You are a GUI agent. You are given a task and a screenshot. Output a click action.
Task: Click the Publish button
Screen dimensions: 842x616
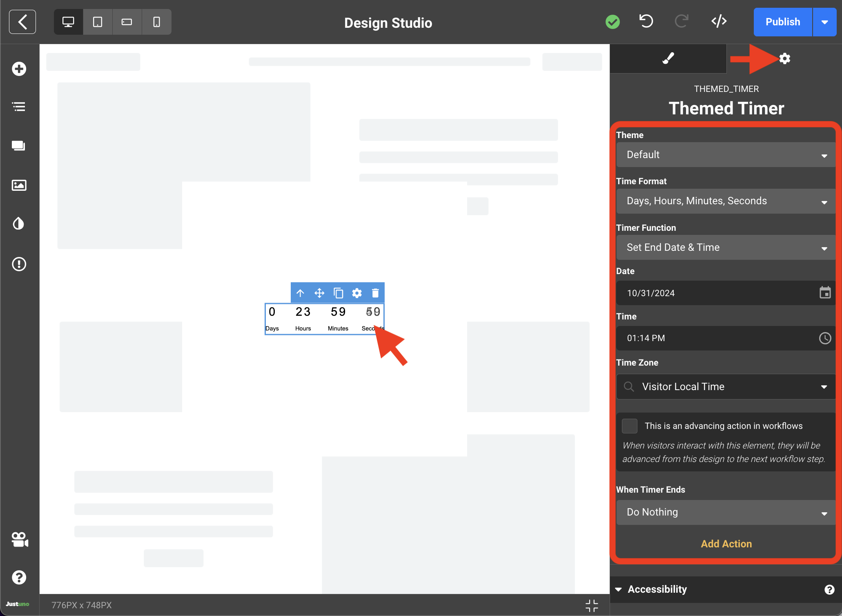pyautogui.click(x=782, y=22)
